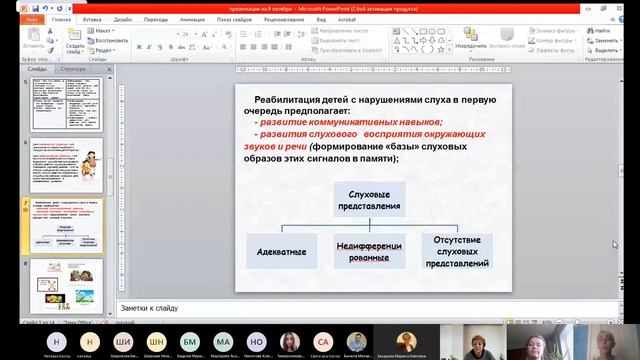Toggle underline formatting (Ч)
The image size is (640, 360).
(160, 47)
